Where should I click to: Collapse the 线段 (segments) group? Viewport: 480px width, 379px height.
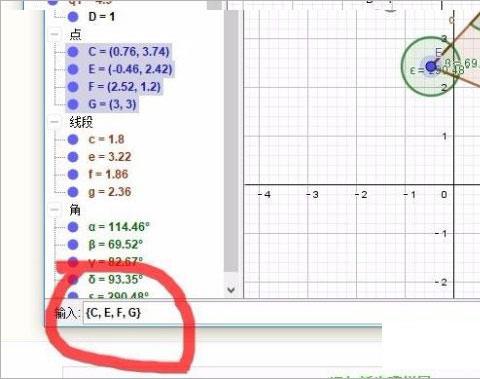pos(54,122)
